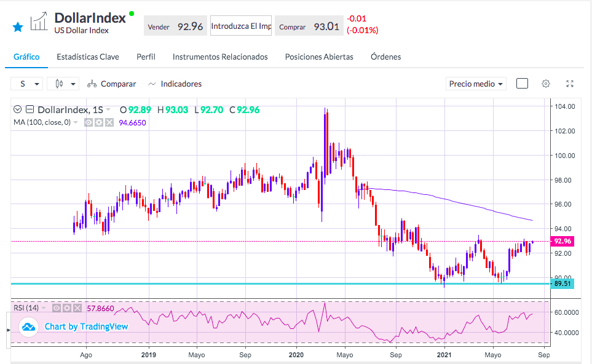Click the Comparar compare symbols button
Viewport: 592px width, 364px height.
click(111, 84)
